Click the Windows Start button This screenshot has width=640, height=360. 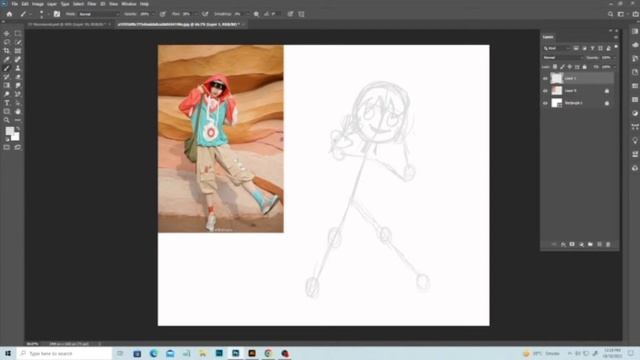point(8,353)
